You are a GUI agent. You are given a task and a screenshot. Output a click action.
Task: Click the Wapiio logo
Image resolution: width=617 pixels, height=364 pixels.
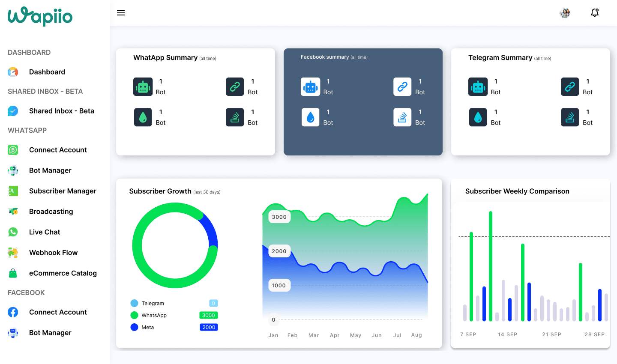pyautogui.click(x=40, y=16)
